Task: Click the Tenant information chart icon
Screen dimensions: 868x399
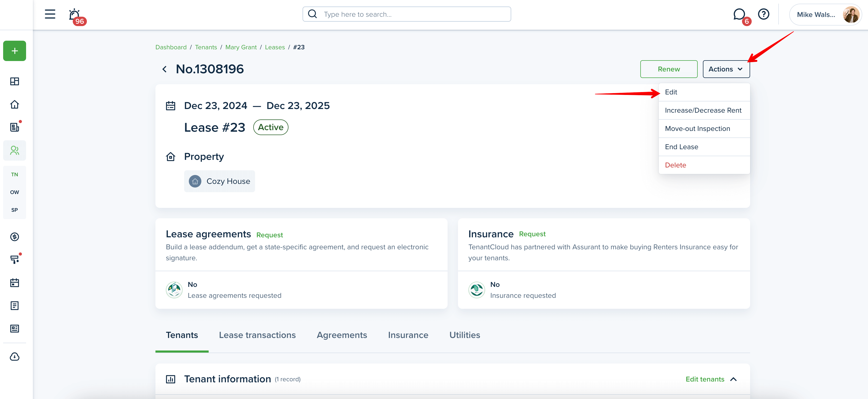Action: coord(171,379)
